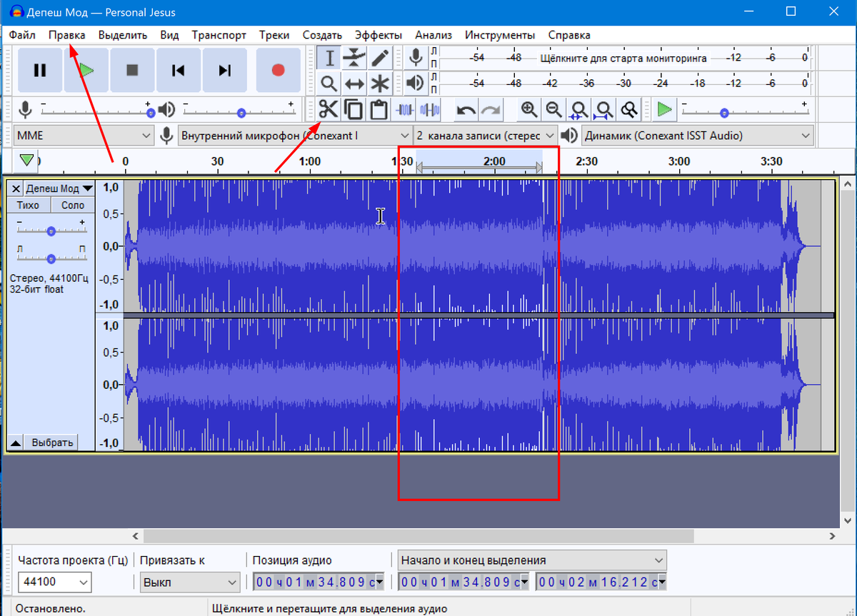Open the Файл menu
The image size is (857, 616).
point(23,34)
